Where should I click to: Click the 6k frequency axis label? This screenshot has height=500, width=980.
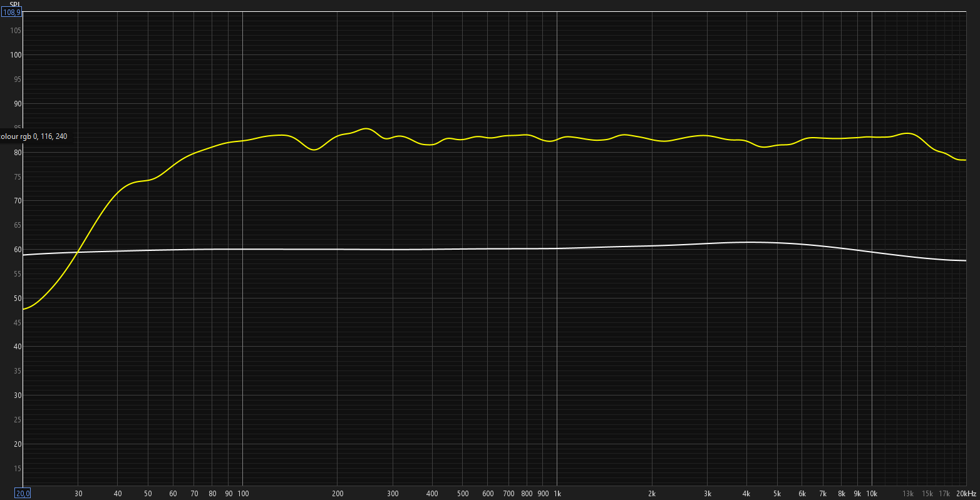802,494
